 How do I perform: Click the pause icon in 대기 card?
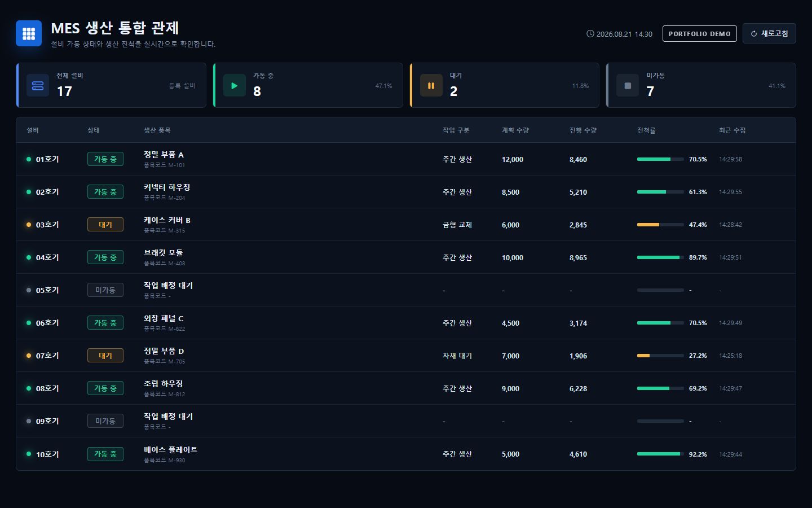pos(431,86)
